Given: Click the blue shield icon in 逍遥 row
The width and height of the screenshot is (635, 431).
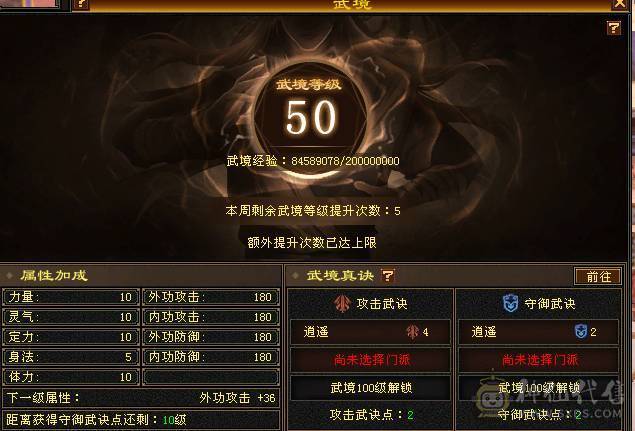Looking at the screenshot, I should 580,332.
